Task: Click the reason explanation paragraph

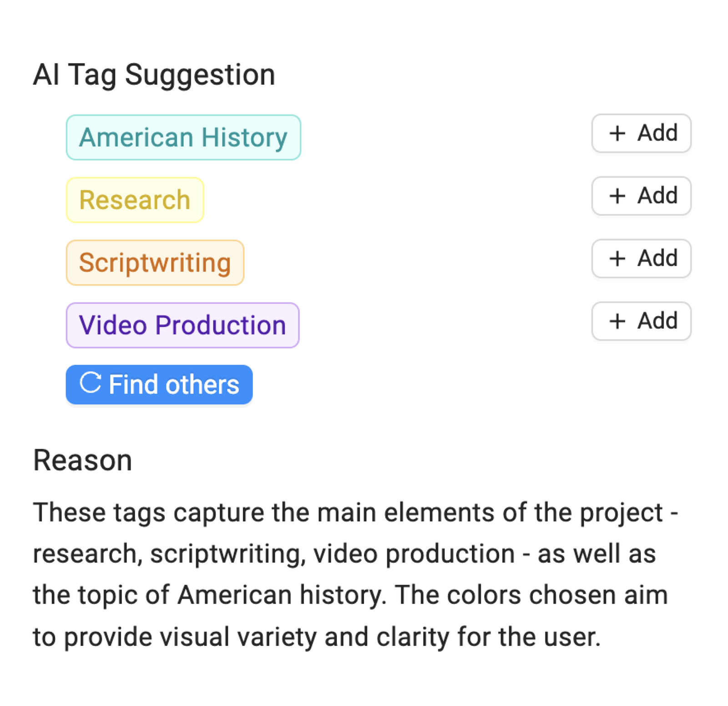Action: [355, 574]
